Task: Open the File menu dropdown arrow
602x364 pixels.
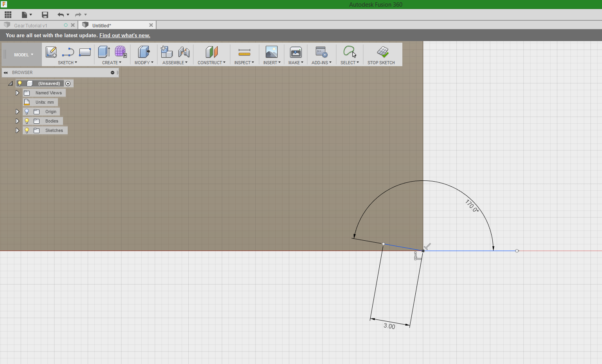Action: (31, 15)
